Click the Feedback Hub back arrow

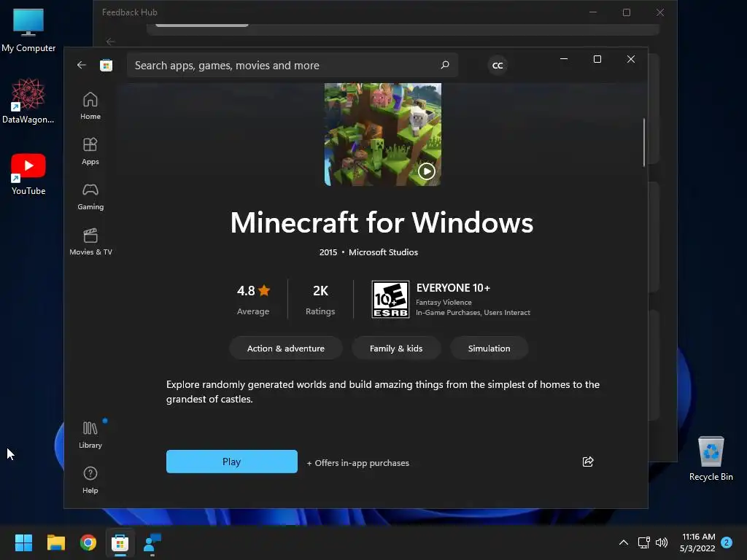click(x=111, y=42)
